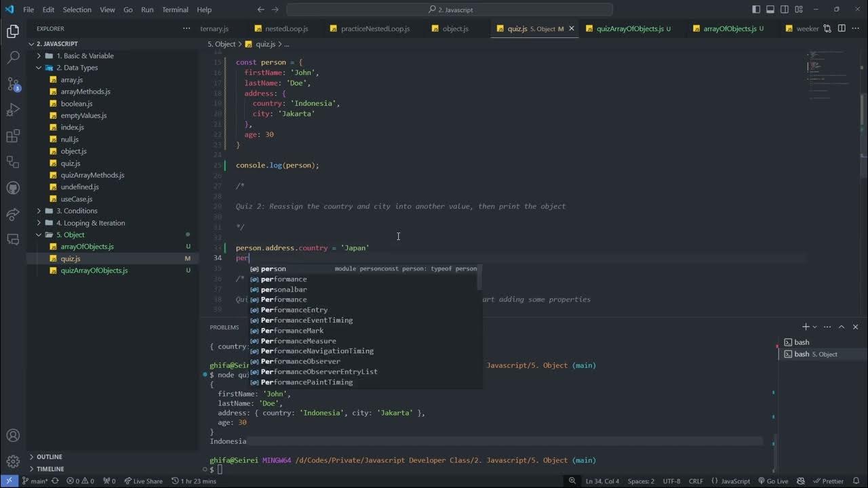Open the editor More Actions ellipsis menu
The image size is (868, 488).
[856, 28]
